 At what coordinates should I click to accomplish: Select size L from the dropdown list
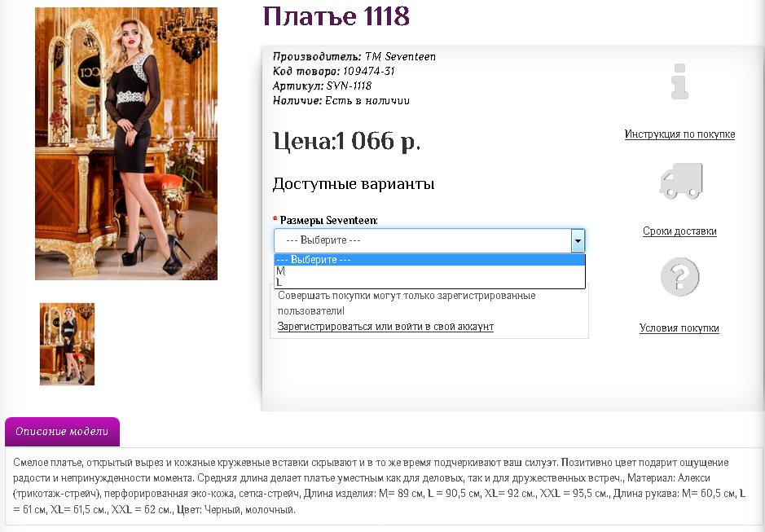pos(326,282)
